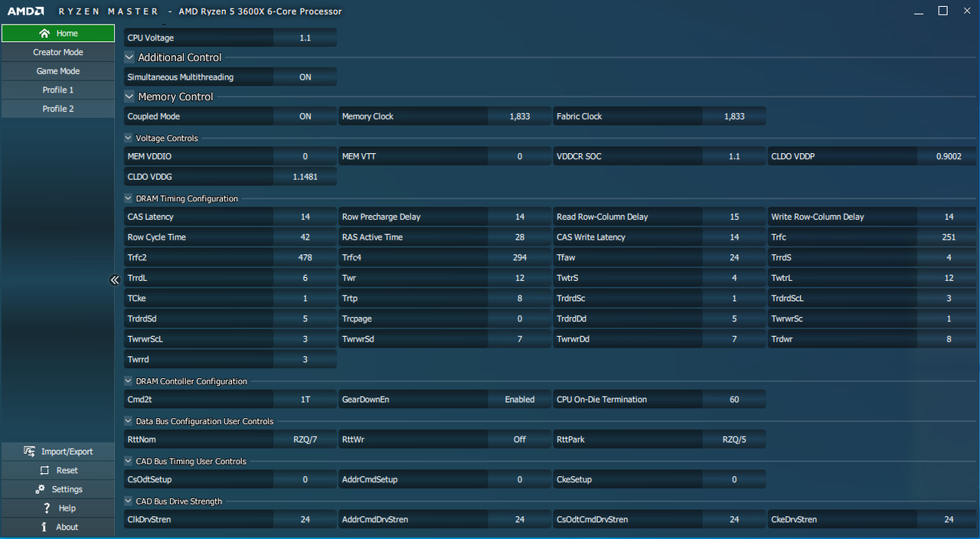Collapse the Memory Control section
The height and width of the screenshot is (539, 980).
point(129,96)
